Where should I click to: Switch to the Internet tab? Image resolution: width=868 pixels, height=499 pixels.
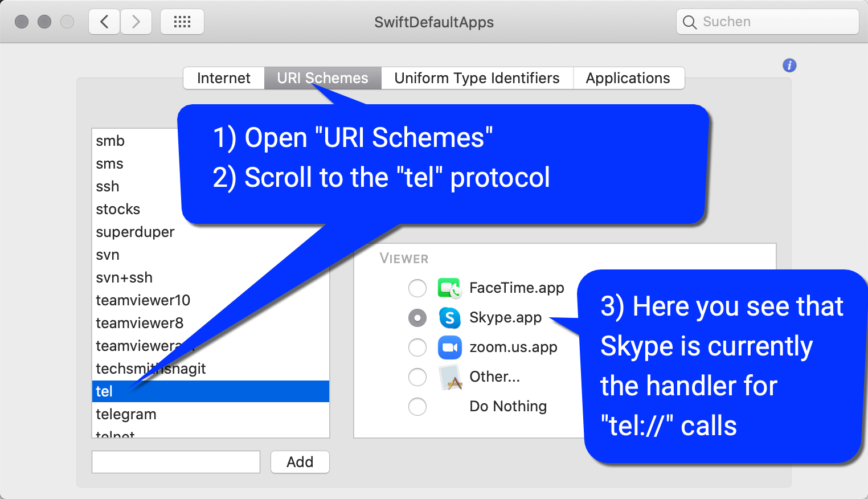pos(224,78)
